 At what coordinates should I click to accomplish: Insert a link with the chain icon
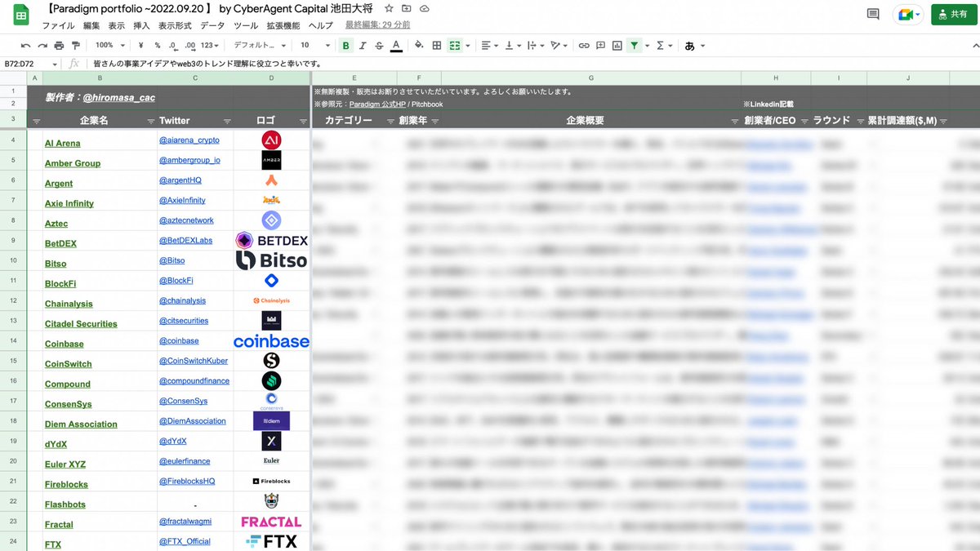click(x=584, y=46)
